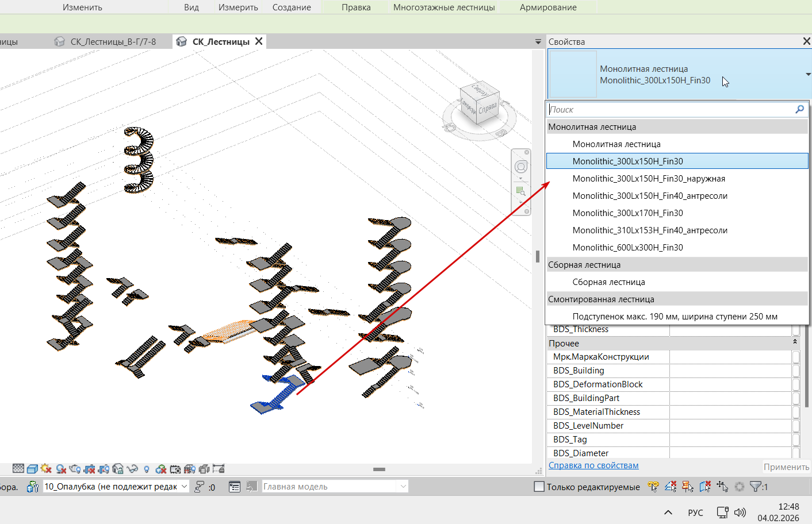
Task: Click the selection filter funnel icon
Action: click(x=756, y=487)
